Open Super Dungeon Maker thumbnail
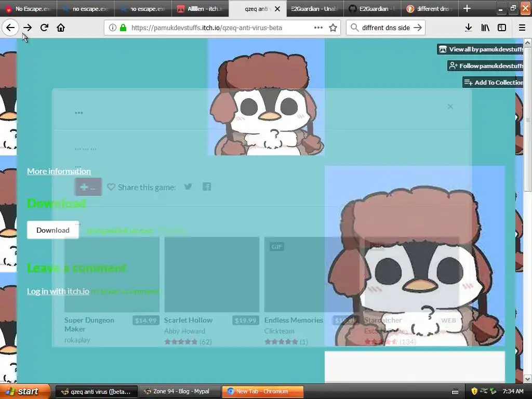The image size is (532, 399). (112, 274)
